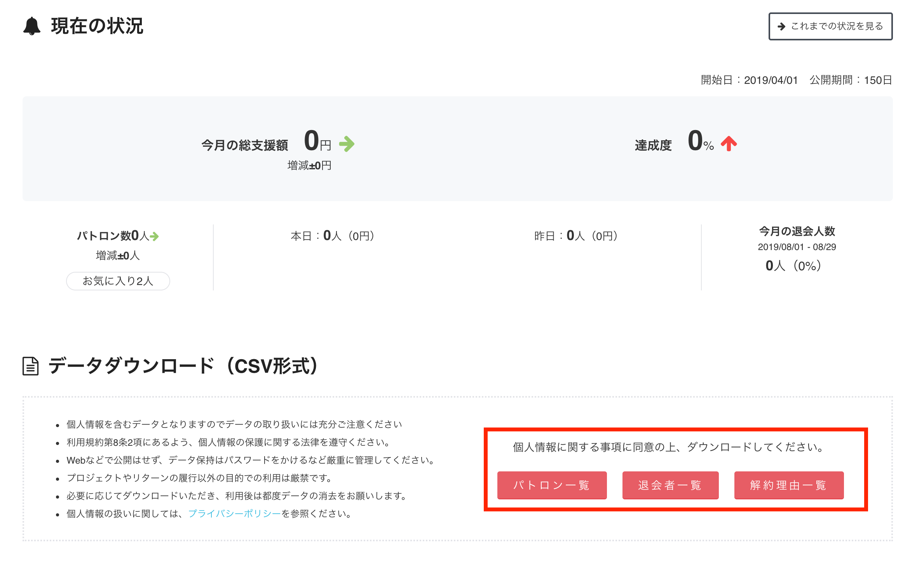
Task: Click the 公開期間：150日 text
Action: [851, 80]
